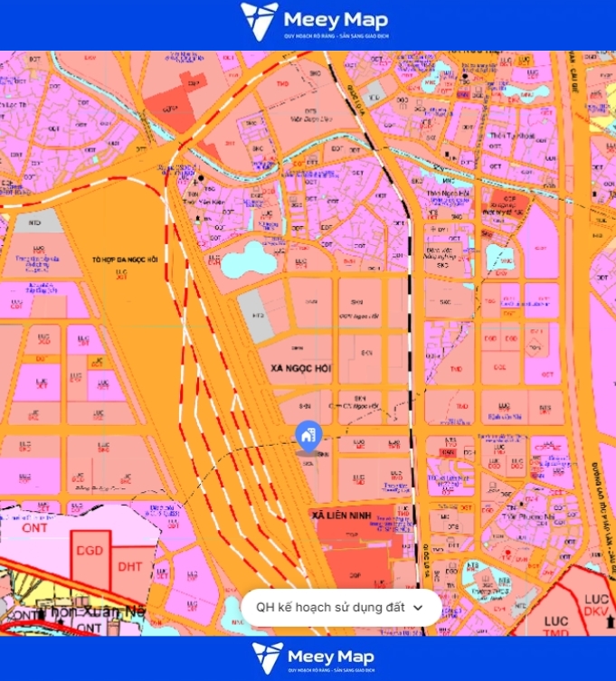Viewport: 616px width, 681px height.
Task: Select the large red 'DGD' parcel label
Action: point(90,551)
